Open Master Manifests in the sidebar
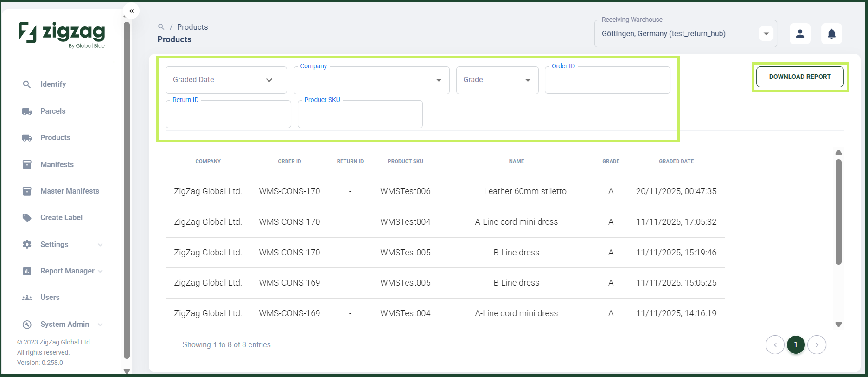868x377 pixels. (x=70, y=191)
